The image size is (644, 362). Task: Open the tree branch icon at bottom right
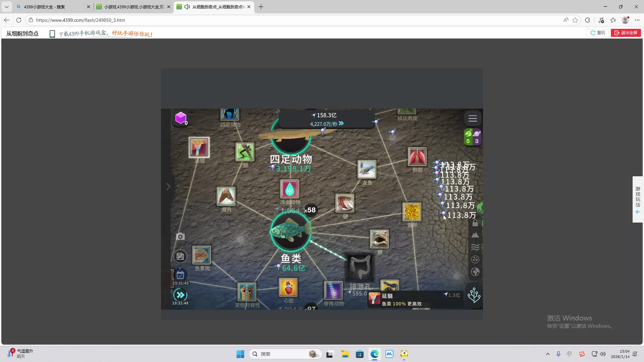point(474,295)
